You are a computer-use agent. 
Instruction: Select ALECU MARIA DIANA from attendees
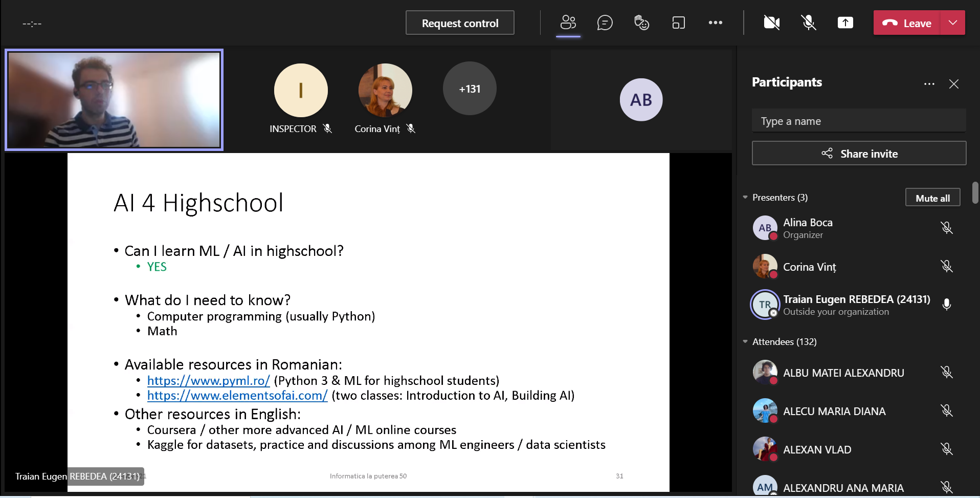834,412
